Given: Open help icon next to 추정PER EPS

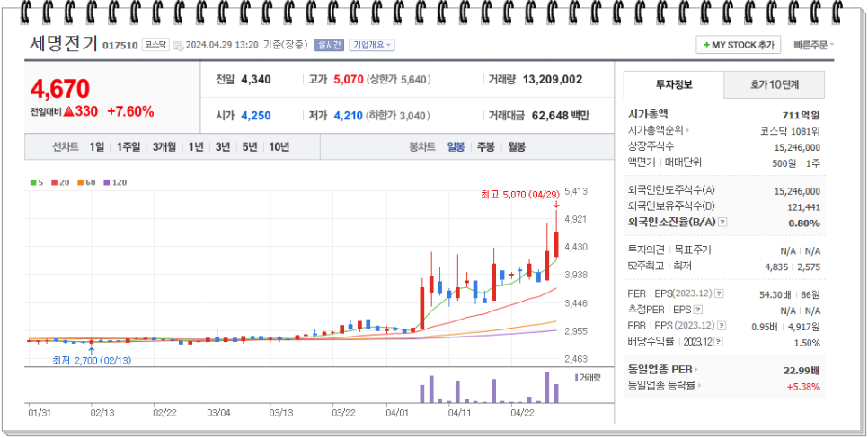Looking at the screenshot, I should (x=698, y=309).
